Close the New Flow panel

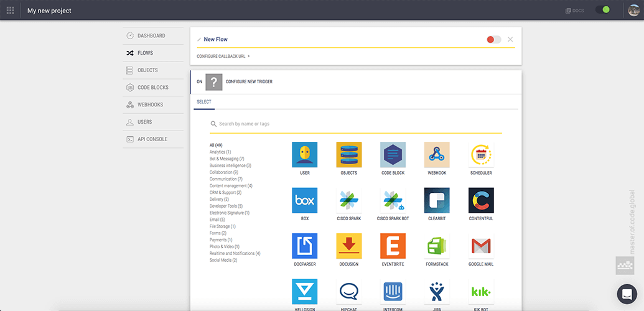[x=510, y=39]
